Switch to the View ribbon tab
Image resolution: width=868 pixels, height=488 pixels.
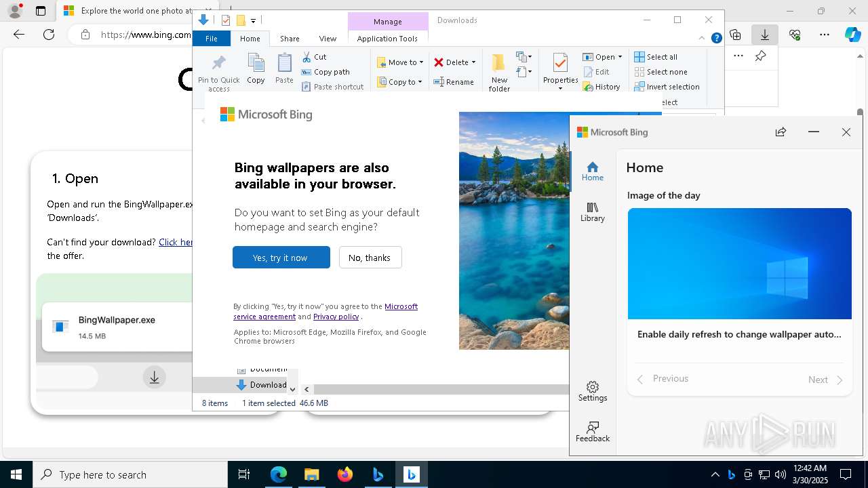328,39
